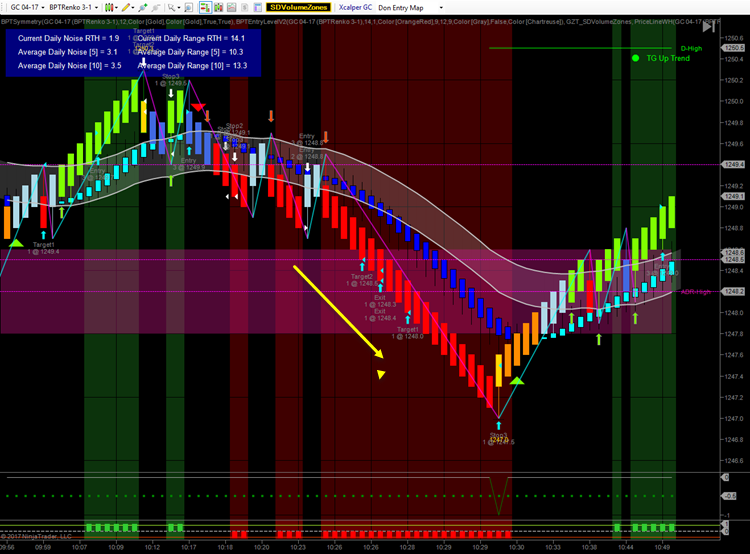Expand the zoom tool dropdown arrow
Viewport: 750px width, 554px height.
(179, 8)
